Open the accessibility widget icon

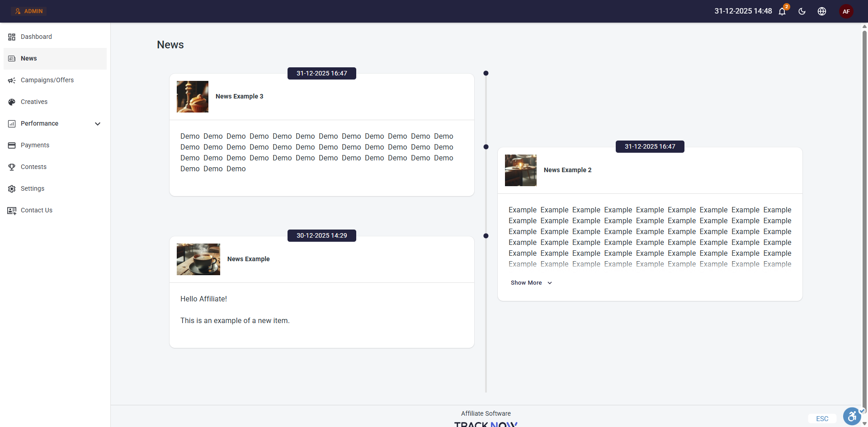852,416
